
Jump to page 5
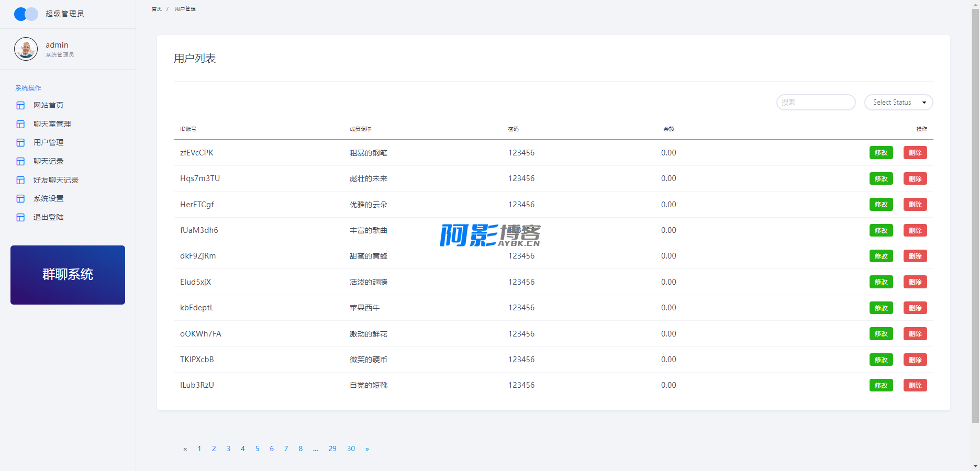(258, 449)
